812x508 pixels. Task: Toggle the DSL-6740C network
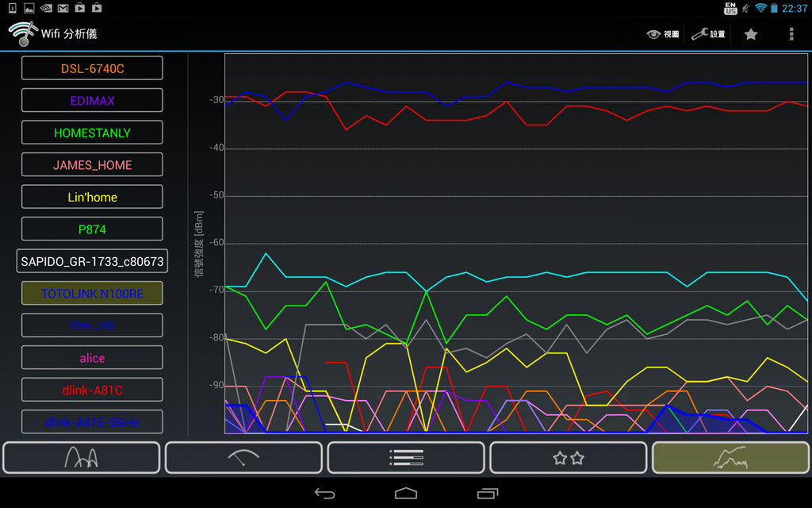[x=92, y=68]
